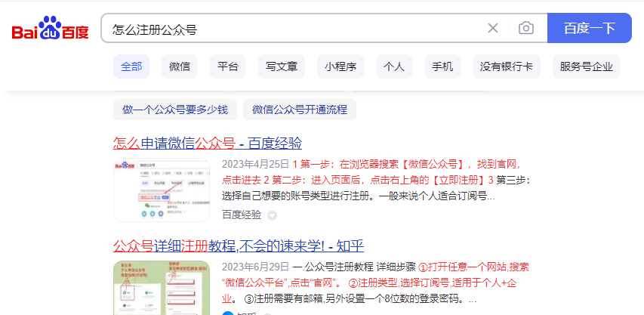Select the 平台 filter tab
Screen dimensions: 644x315
pos(228,66)
